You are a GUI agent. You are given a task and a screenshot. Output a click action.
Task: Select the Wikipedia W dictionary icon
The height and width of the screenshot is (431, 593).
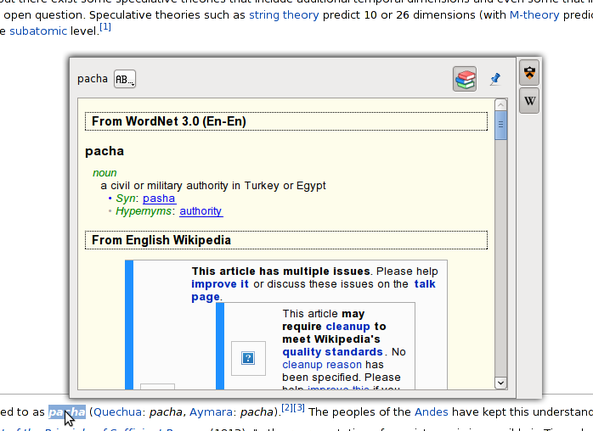[x=529, y=101]
